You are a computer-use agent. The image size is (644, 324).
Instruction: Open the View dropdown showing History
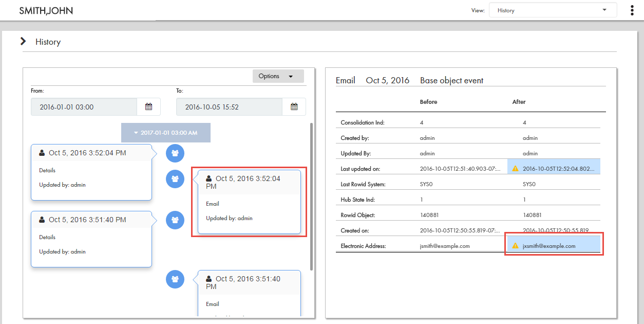coord(553,10)
